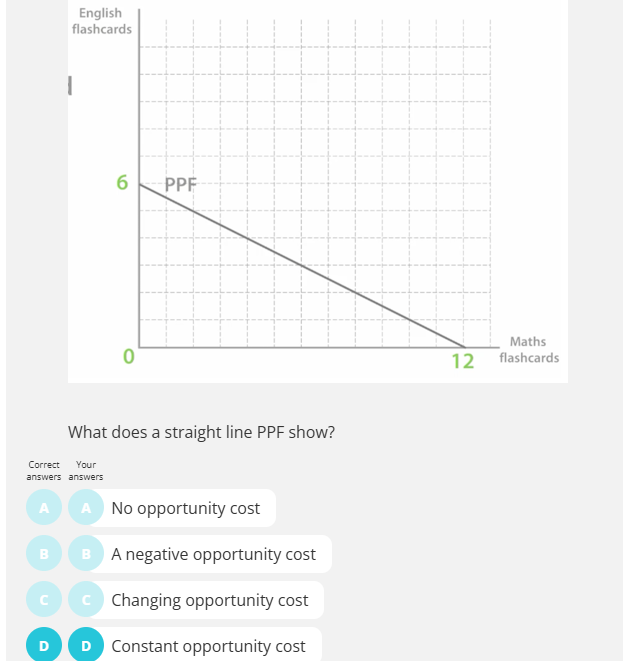Click the 'Your answers' column header

[86, 470]
